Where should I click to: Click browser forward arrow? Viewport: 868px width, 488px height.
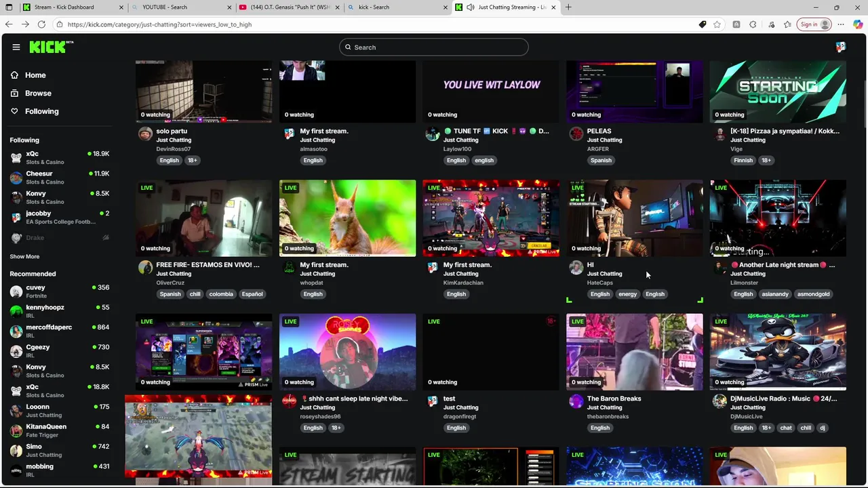(25, 24)
